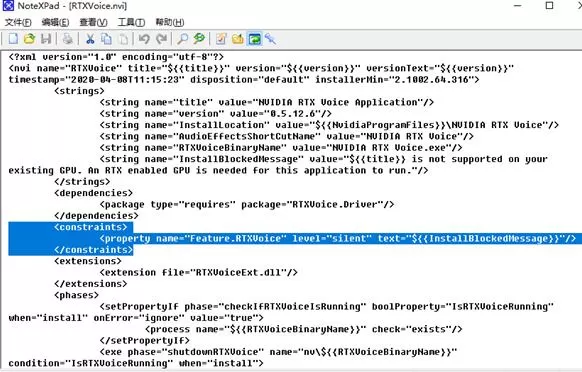Screen dimensions: 582x372
Task: Open Replace with the green arrows icon
Action: (199, 39)
